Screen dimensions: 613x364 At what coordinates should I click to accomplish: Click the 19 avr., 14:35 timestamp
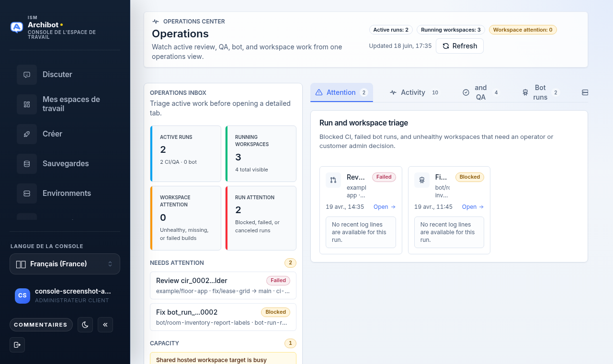pos(345,207)
